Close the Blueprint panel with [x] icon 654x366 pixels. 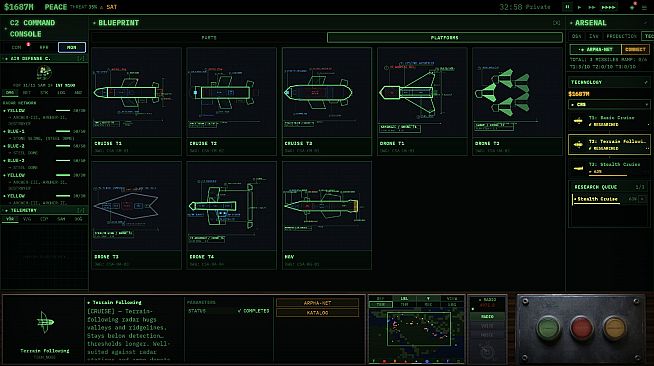point(556,23)
